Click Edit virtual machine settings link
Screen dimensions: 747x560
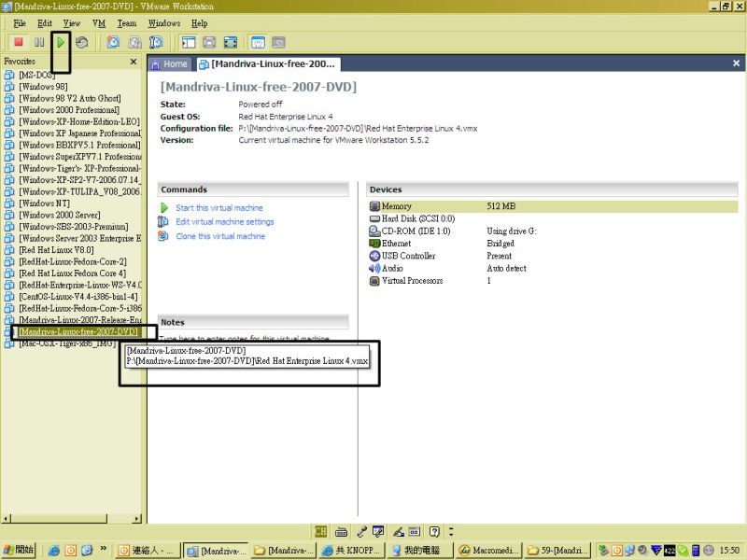[225, 221]
